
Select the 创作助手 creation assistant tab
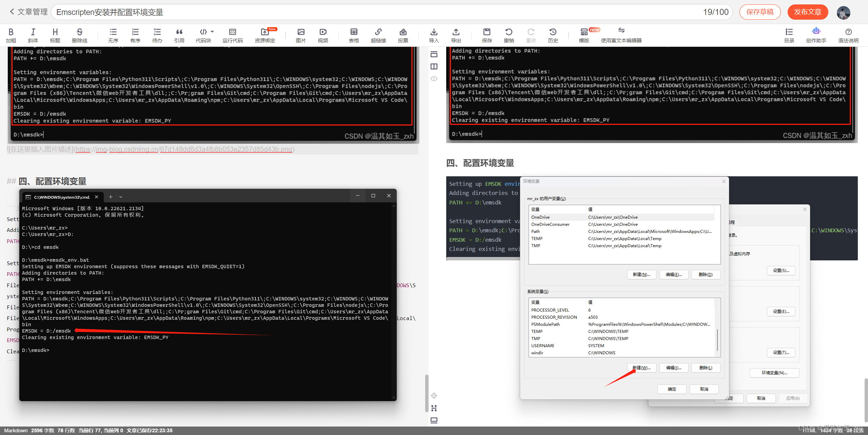pyautogui.click(x=816, y=34)
